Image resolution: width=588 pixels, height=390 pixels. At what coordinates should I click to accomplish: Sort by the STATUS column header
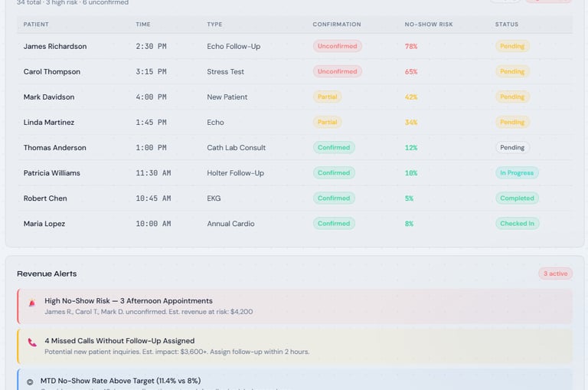click(x=507, y=25)
